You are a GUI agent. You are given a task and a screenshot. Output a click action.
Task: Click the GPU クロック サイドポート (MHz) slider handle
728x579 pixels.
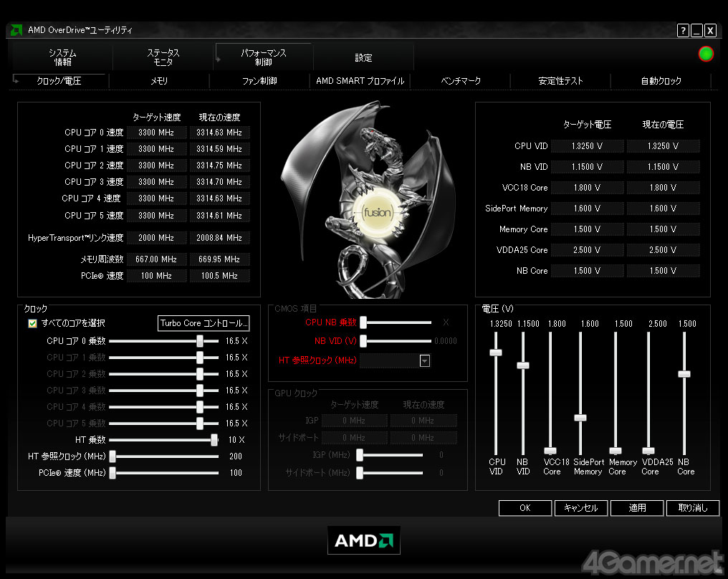(x=360, y=473)
